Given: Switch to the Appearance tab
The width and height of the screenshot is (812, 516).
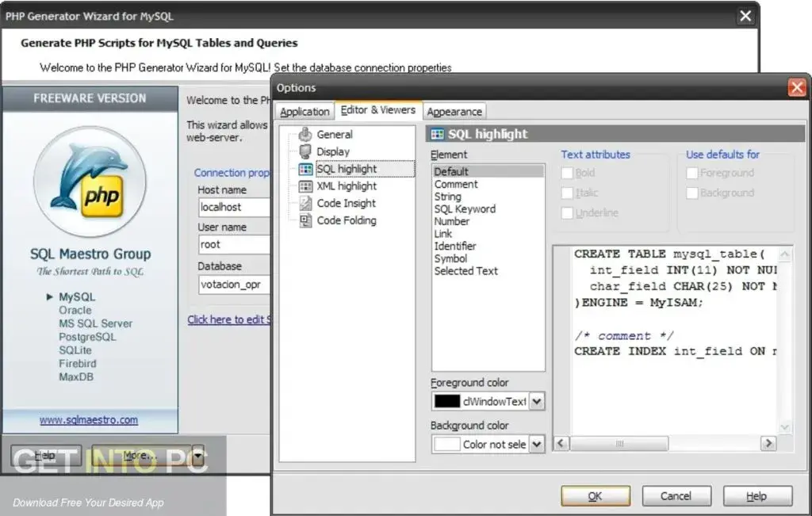Looking at the screenshot, I should click(x=454, y=112).
